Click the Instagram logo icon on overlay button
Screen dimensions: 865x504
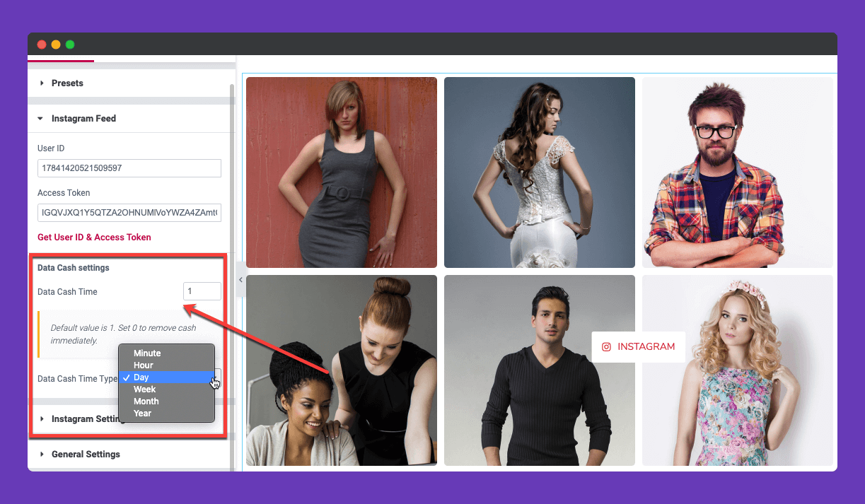pyautogui.click(x=606, y=346)
